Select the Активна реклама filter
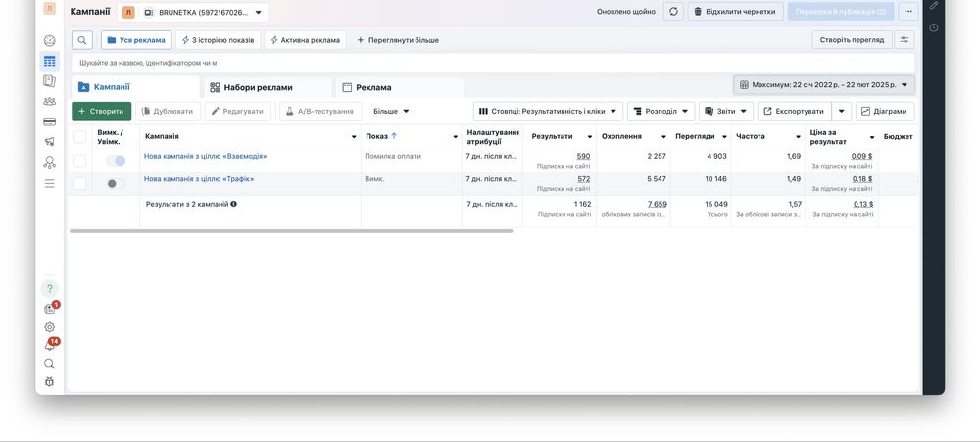Screen dimensions: 980x442 (x=305, y=40)
